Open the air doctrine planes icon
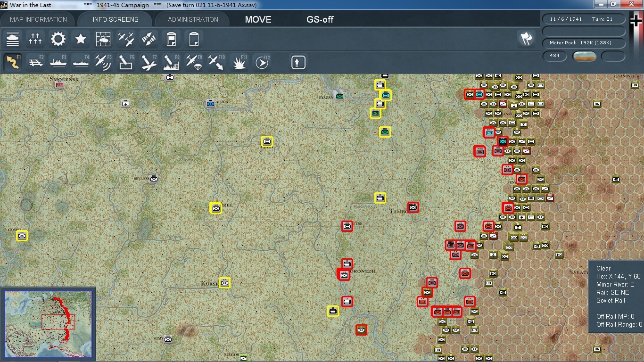The height and width of the screenshot is (362, 644). (126, 39)
